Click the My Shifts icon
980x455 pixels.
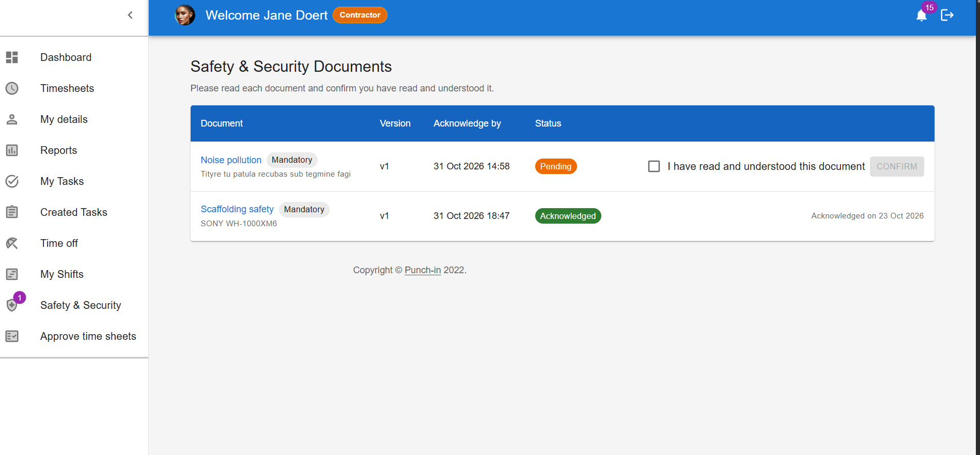(x=12, y=274)
